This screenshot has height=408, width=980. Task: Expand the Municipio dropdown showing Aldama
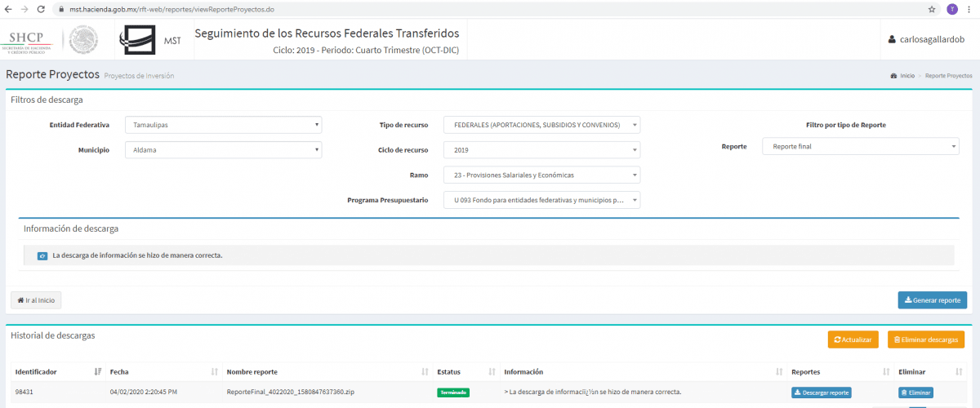click(223, 150)
